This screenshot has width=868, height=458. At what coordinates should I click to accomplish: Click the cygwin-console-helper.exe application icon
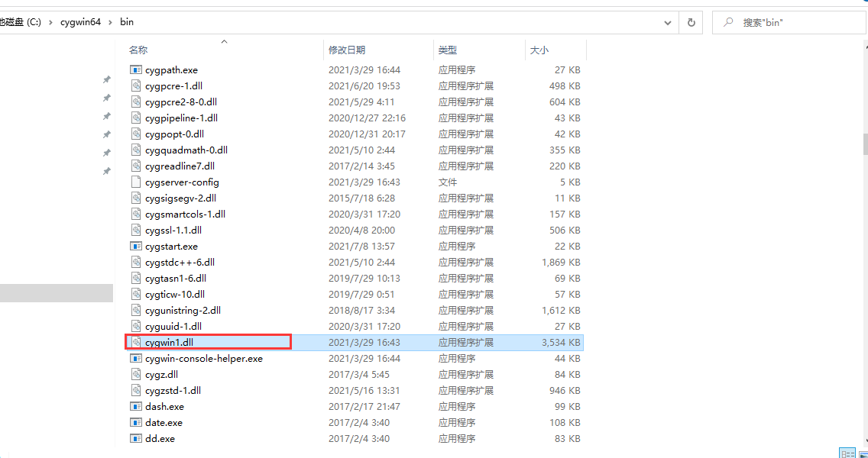(x=136, y=359)
